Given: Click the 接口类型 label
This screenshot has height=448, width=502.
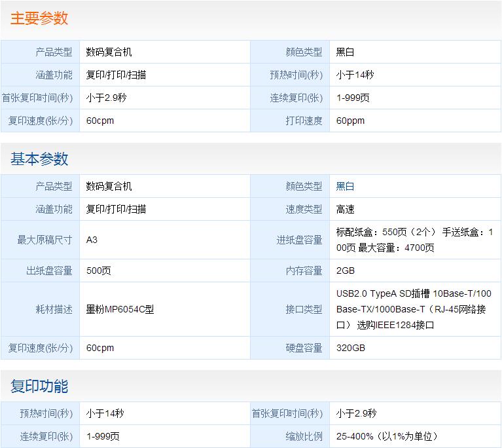Looking at the screenshot, I should [x=304, y=309].
